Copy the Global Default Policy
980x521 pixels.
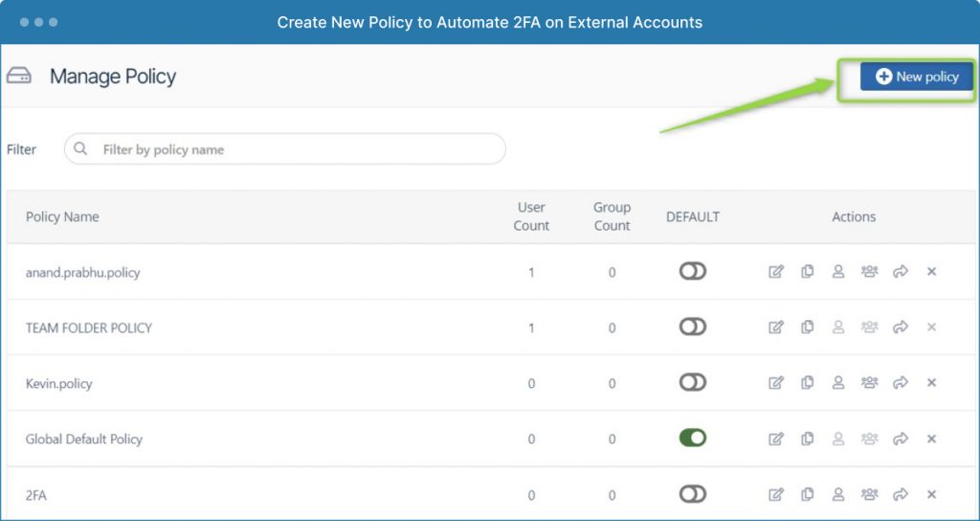(x=807, y=439)
